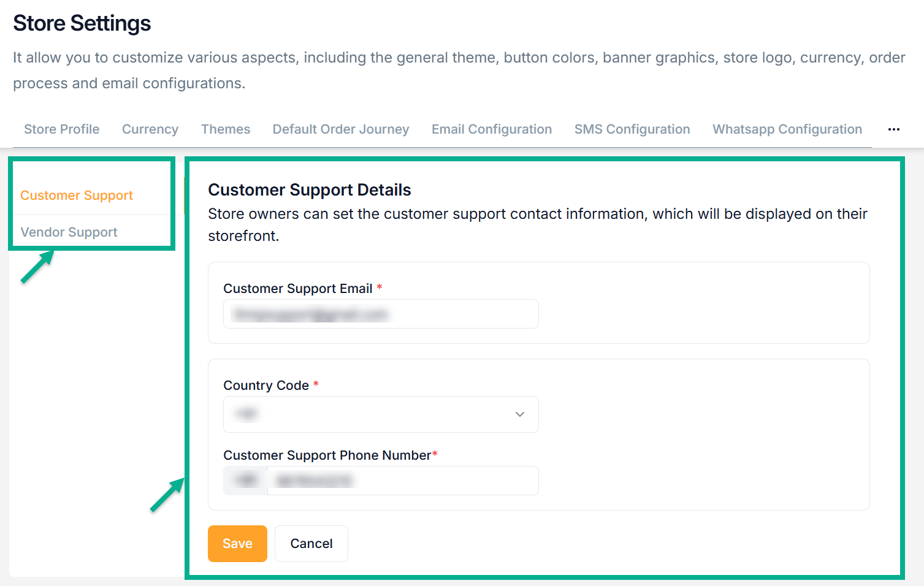Click the Customer Support Email label
This screenshot has height=586, width=924.
click(297, 289)
